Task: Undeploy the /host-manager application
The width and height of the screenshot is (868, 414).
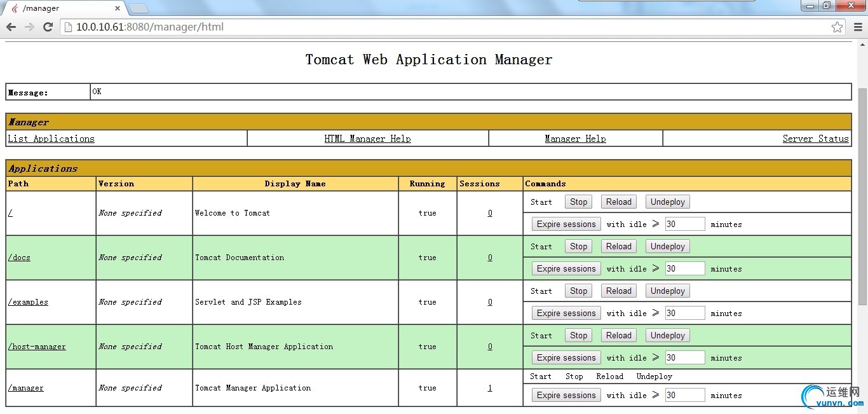Action: (x=668, y=335)
